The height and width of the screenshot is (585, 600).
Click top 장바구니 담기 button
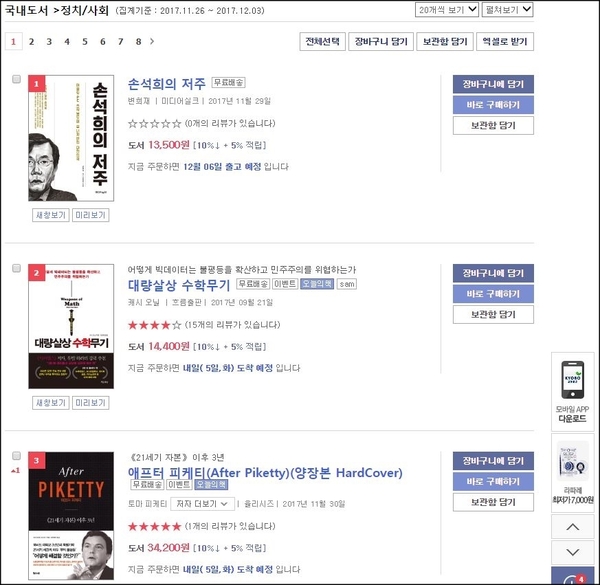pos(381,41)
